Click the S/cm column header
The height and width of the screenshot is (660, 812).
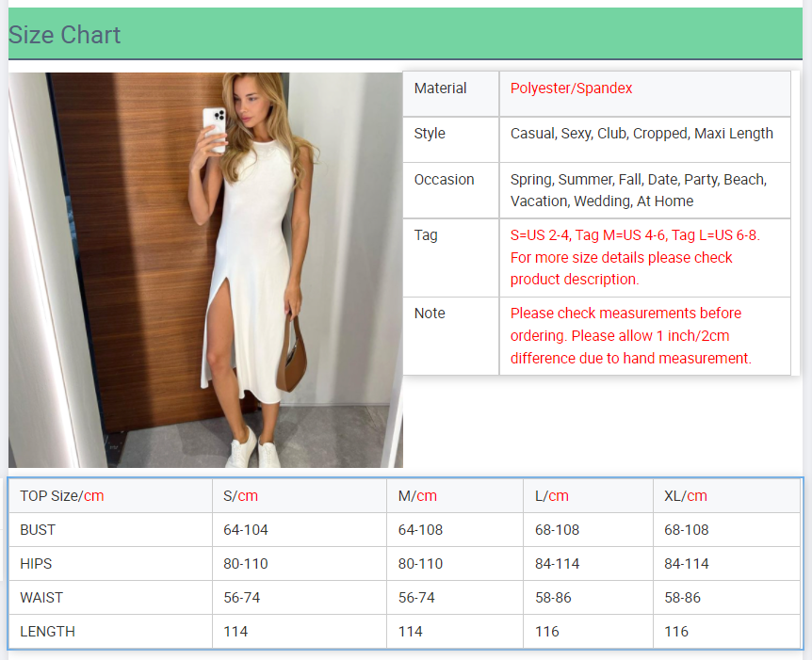pos(240,496)
